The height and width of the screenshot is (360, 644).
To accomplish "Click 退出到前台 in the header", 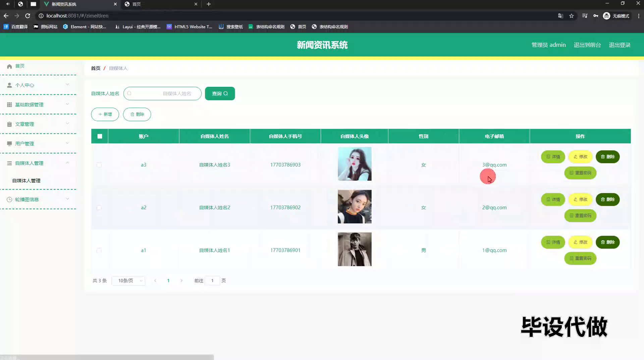I will 587,45.
